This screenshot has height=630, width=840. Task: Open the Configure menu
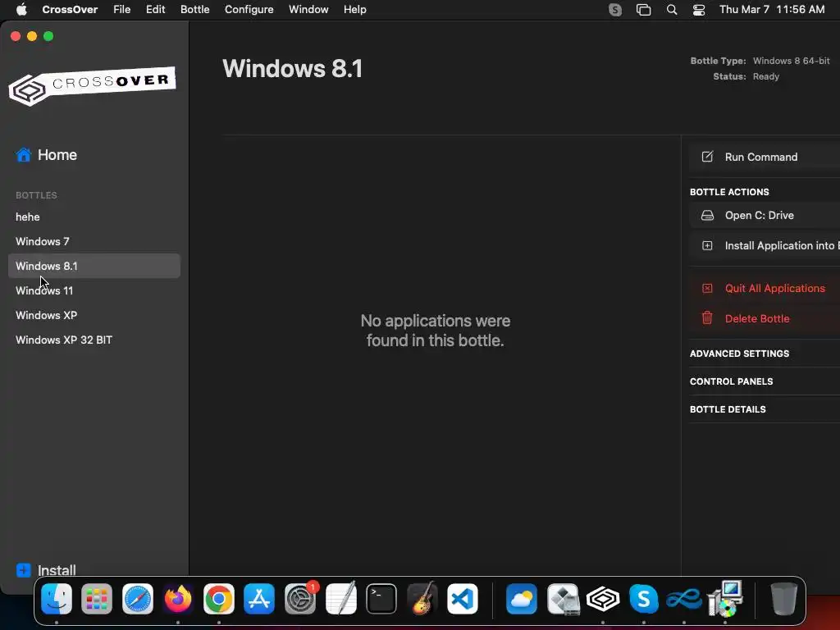point(249,10)
